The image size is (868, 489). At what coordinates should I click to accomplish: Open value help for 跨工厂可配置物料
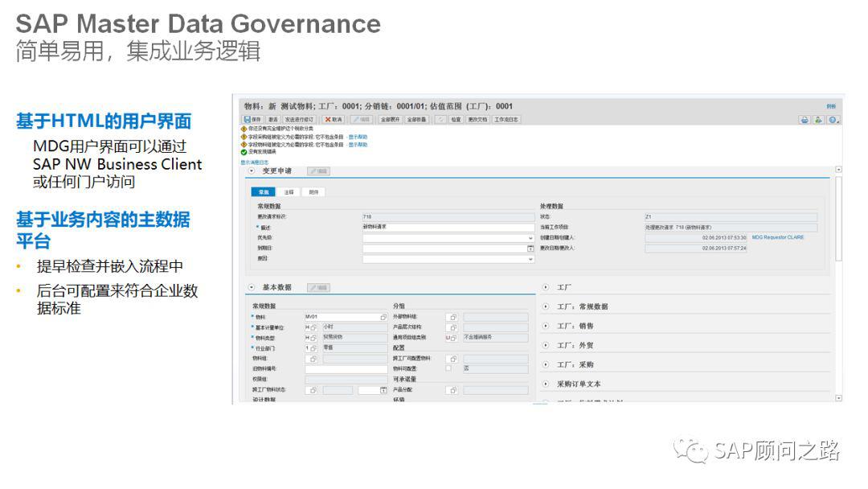tap(452, 359)
